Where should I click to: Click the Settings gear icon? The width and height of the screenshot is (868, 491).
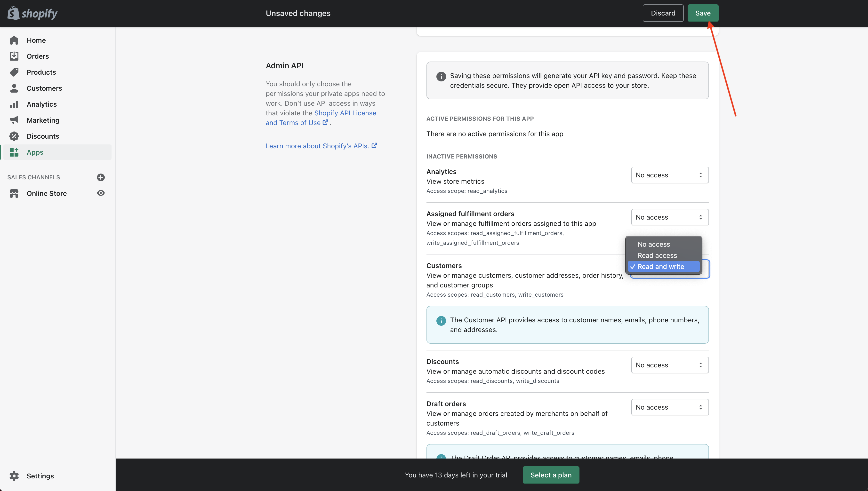point(14,476)
